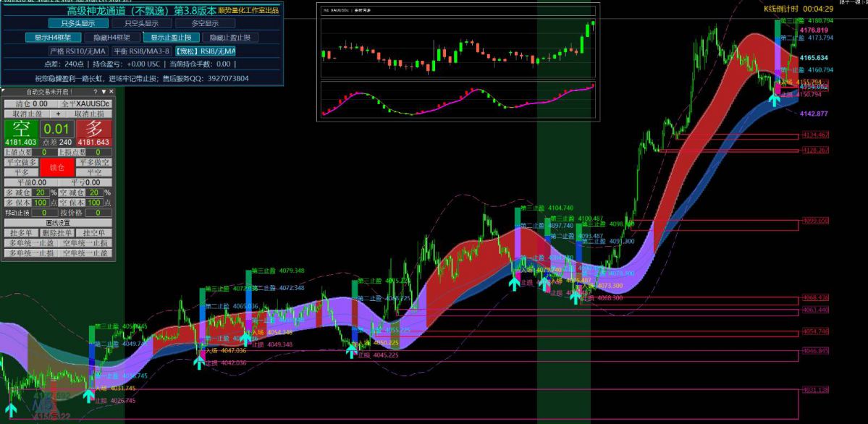Click the cyan entry arrow near 入场 4047.036
Viewport: 868px width, 424px height.
click(x=199, y=362)
